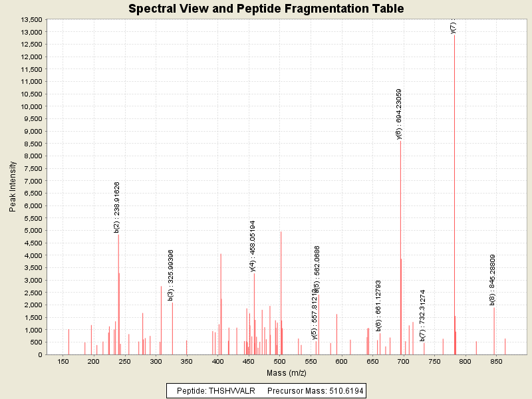Click the 500 tick on the mass axis
532x399 pixels.
(280, 362)
